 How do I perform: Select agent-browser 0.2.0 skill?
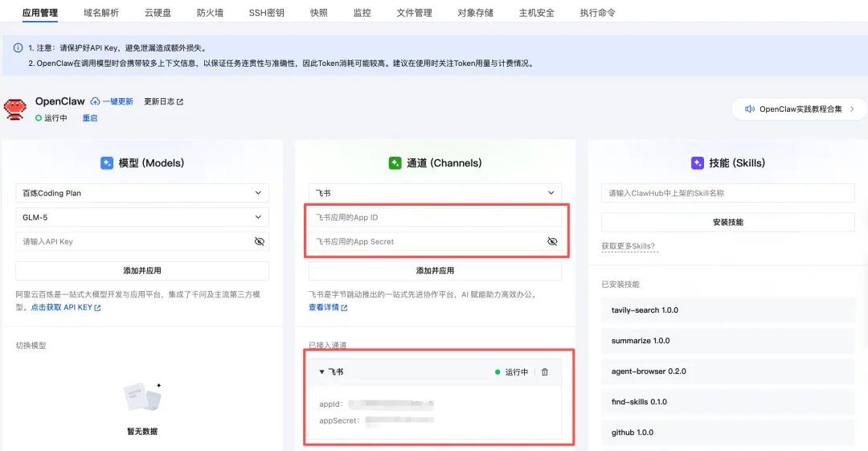(x=728, y=371)
